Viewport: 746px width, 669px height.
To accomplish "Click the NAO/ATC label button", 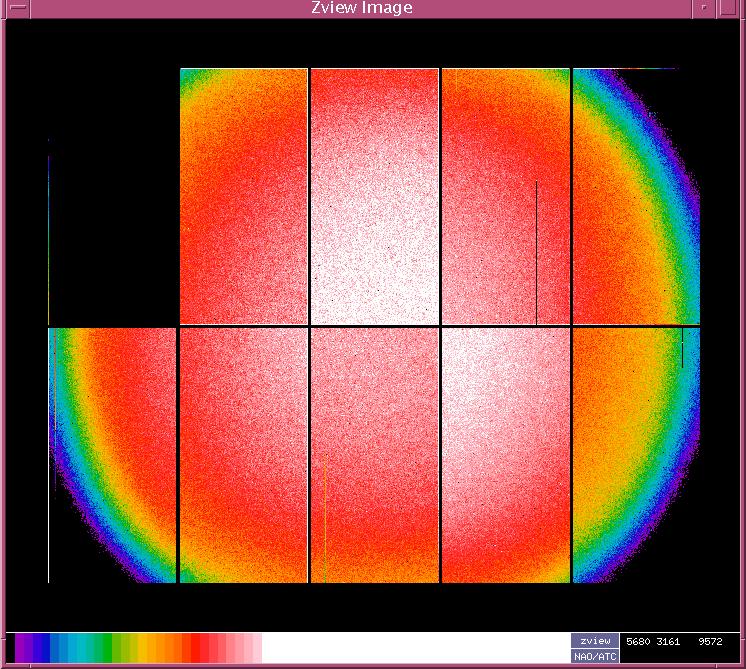I will 595,656.
